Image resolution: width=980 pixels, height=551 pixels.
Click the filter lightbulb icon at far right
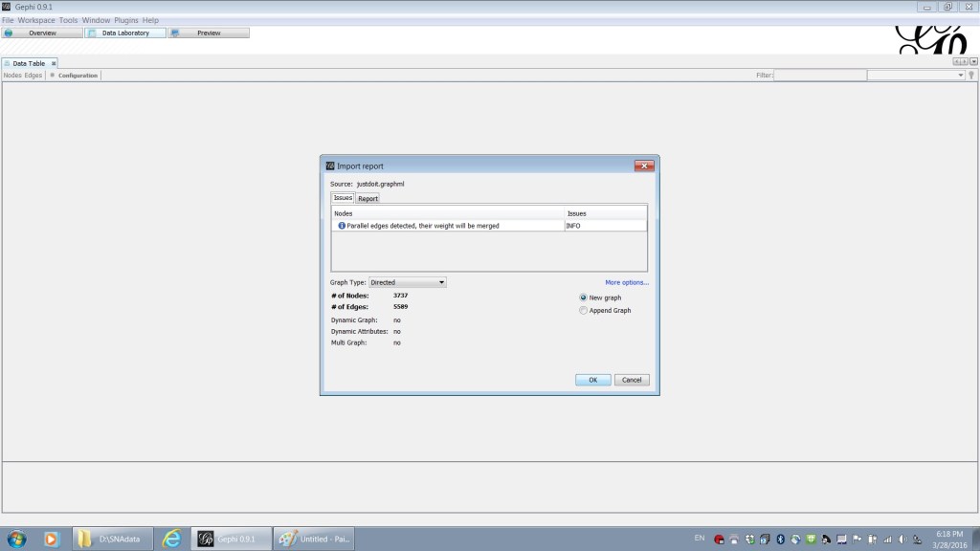tap(970, 75)
